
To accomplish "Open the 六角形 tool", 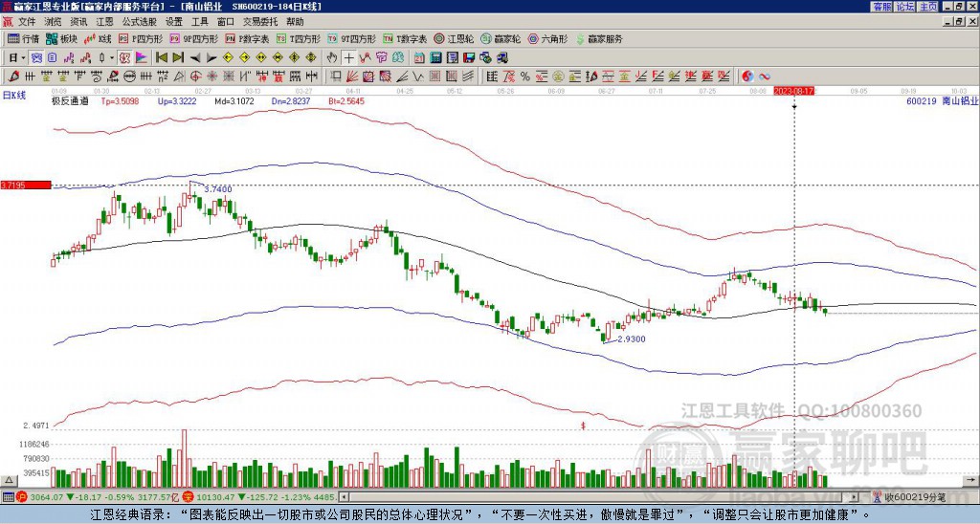I will click(x=548, y=39).
